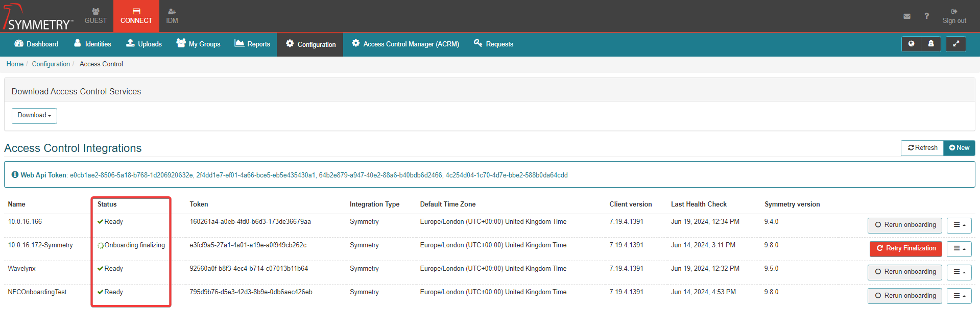Click the Name column header
Viewport: 980px width, 309px height.
(16, 204)
